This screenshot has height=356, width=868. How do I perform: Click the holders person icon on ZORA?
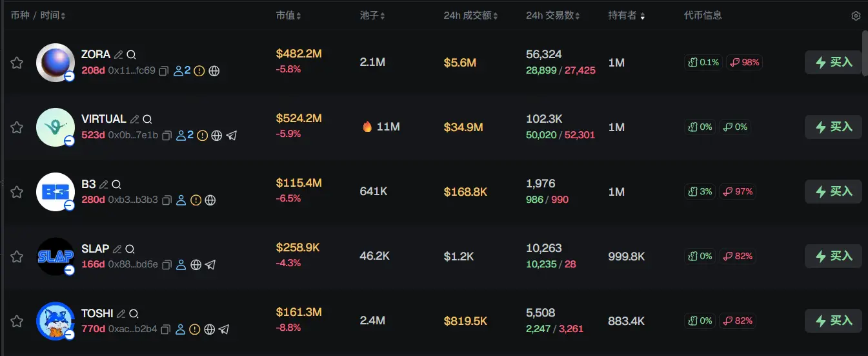179,71
